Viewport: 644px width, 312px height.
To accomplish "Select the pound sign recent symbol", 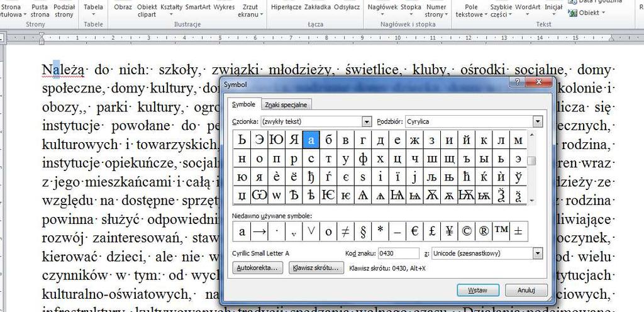I will (x=431, y=231).
